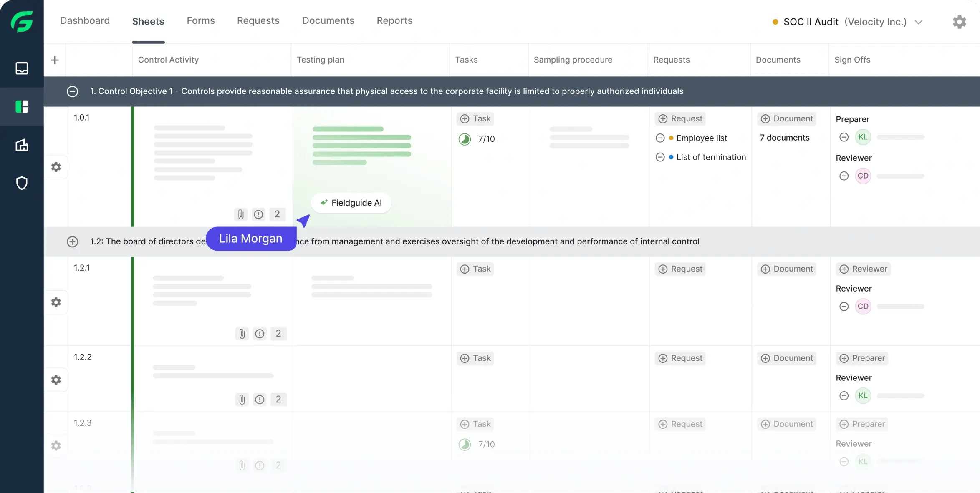Click the shield/compliance sidebar icon
This screenshot has height=493, width=980.
[x=22, y=183]
